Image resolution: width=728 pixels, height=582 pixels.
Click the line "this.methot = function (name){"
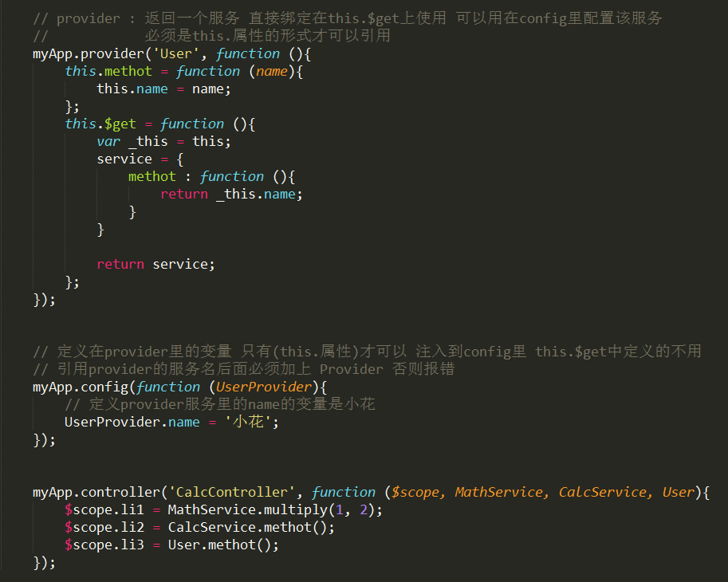[184, 72]
